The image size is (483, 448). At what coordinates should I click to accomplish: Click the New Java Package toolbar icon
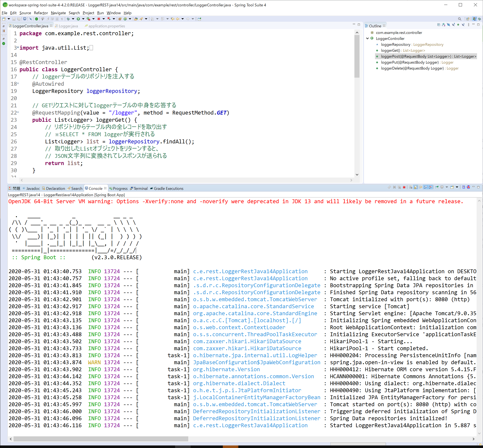click(120, 19)
